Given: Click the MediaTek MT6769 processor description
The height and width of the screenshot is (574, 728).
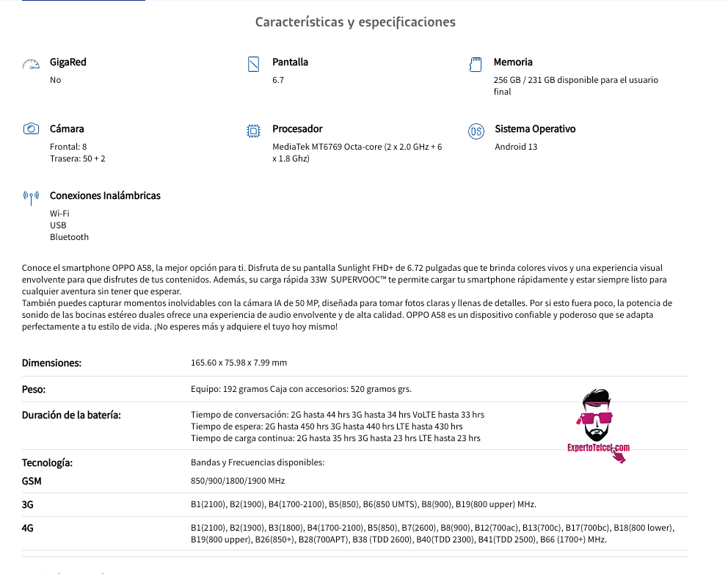Looking at the screenshot, I should 357,153.
